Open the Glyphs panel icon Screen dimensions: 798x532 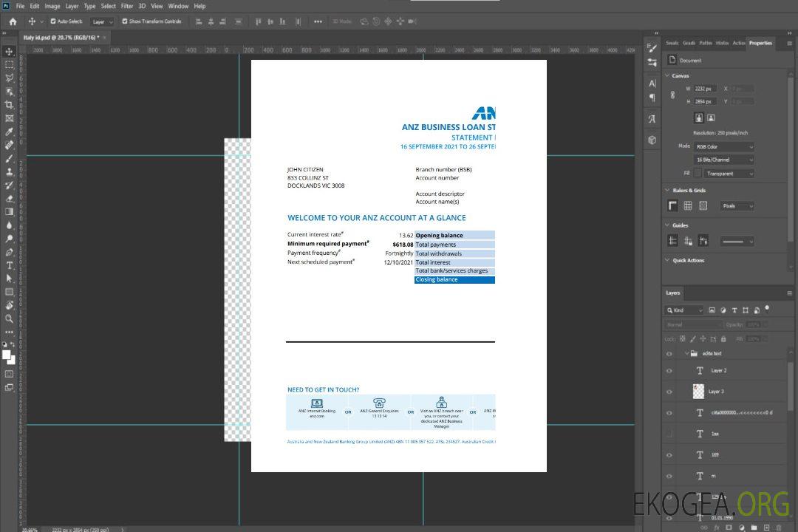pyautogui.click(x=652, y=119)
